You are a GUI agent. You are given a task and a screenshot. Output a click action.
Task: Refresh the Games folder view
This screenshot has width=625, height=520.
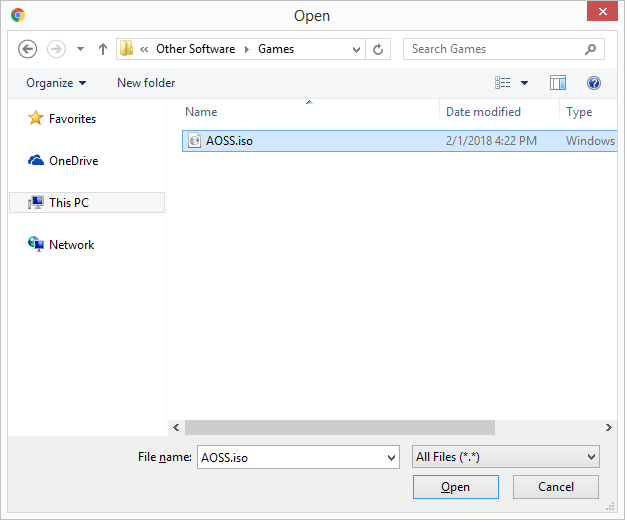pos(378,49)
